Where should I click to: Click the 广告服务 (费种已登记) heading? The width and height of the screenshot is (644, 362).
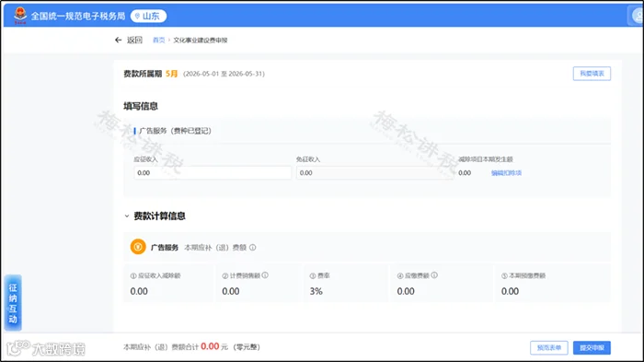[175, 131]
